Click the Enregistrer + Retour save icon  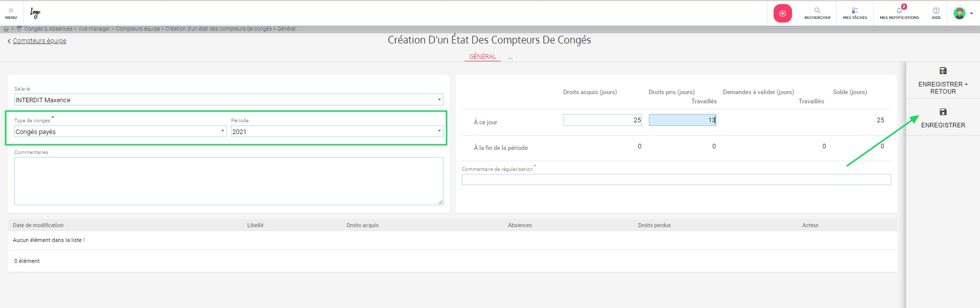click(943, 71)
